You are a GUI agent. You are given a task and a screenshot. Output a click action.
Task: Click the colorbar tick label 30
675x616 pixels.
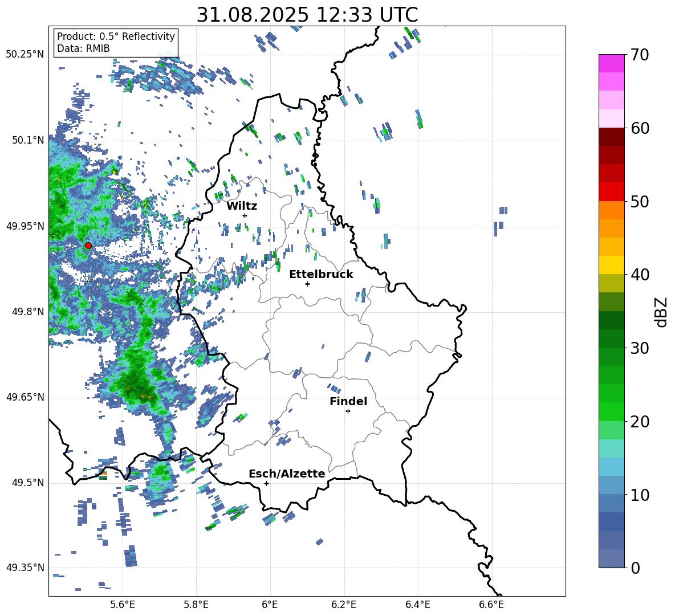click(x=640, y=348)
